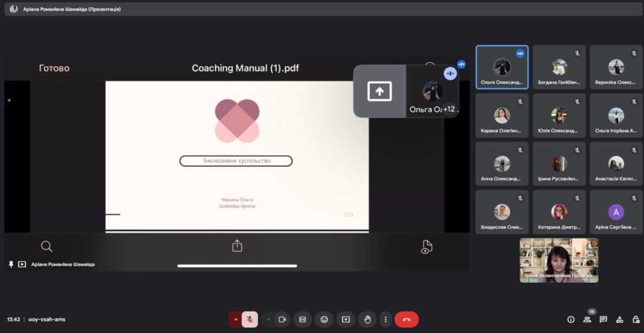Click the present screen icon

click(345, 319)
